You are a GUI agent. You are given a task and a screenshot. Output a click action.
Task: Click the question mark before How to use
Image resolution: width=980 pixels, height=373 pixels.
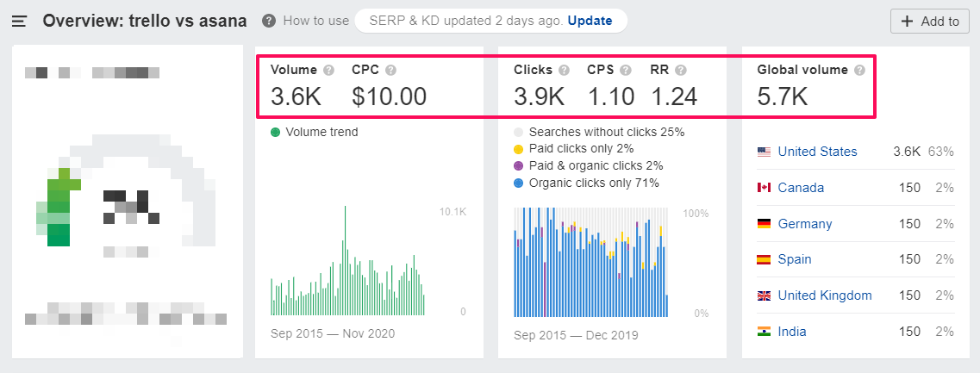point(269,21)
